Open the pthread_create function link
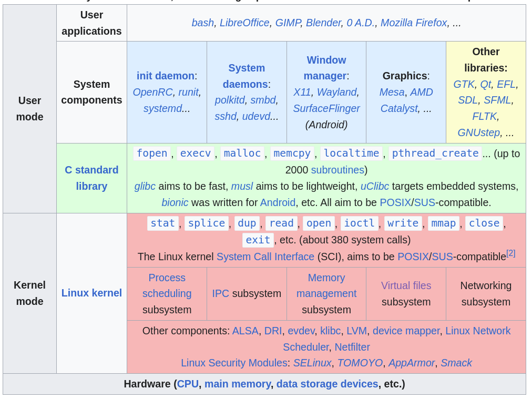This screenshot has height=399, width=532. click(x=435, y=153)
